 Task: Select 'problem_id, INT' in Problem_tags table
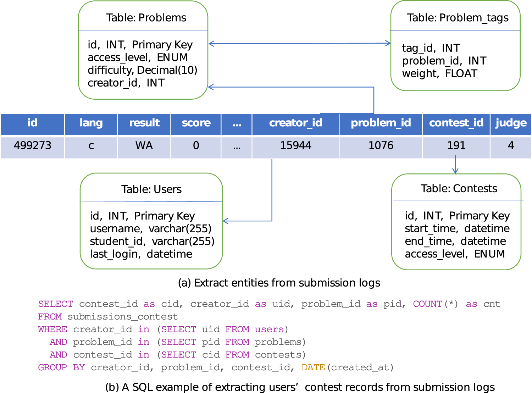444,61
